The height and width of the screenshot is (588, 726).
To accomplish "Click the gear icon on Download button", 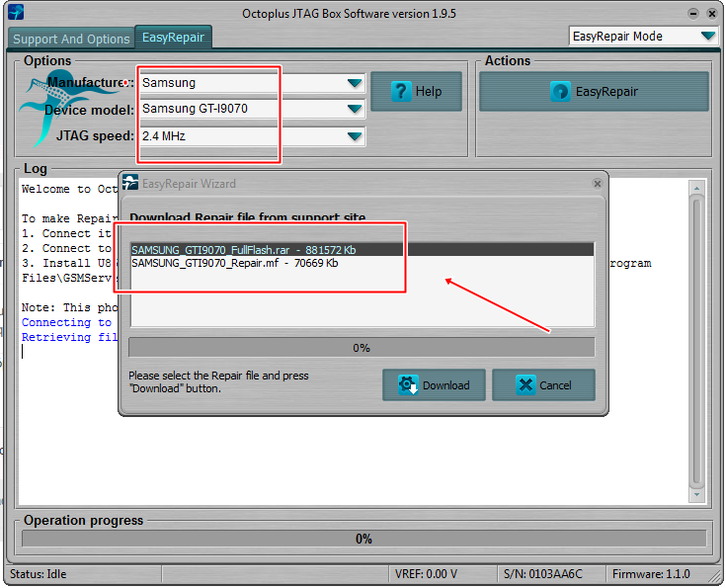I will (408, 385).
